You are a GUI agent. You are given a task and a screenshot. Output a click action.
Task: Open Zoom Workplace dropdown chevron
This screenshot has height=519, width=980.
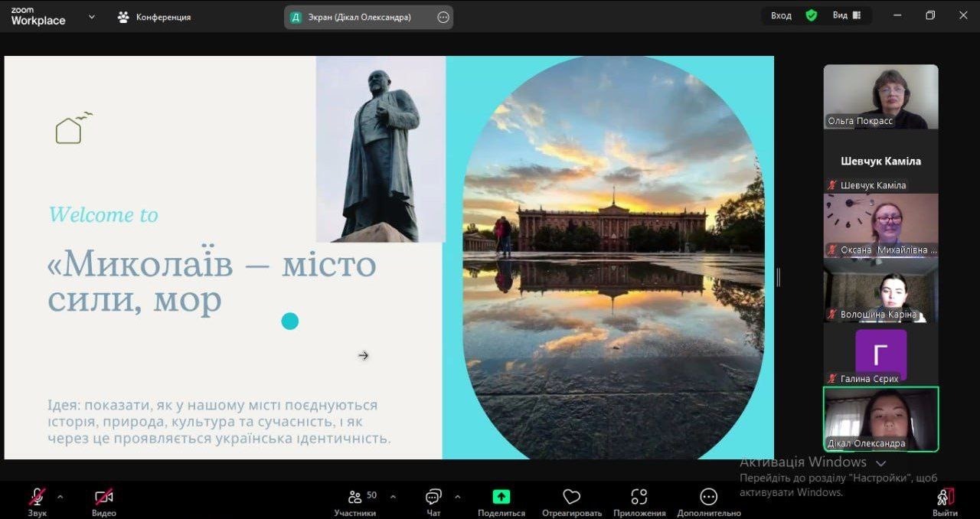[92, 16]
